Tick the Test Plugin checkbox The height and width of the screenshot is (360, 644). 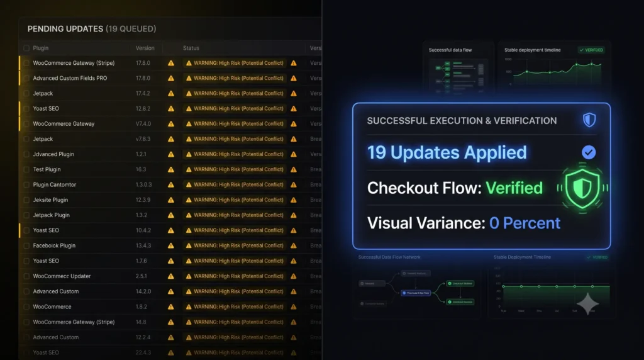[26, 169]
